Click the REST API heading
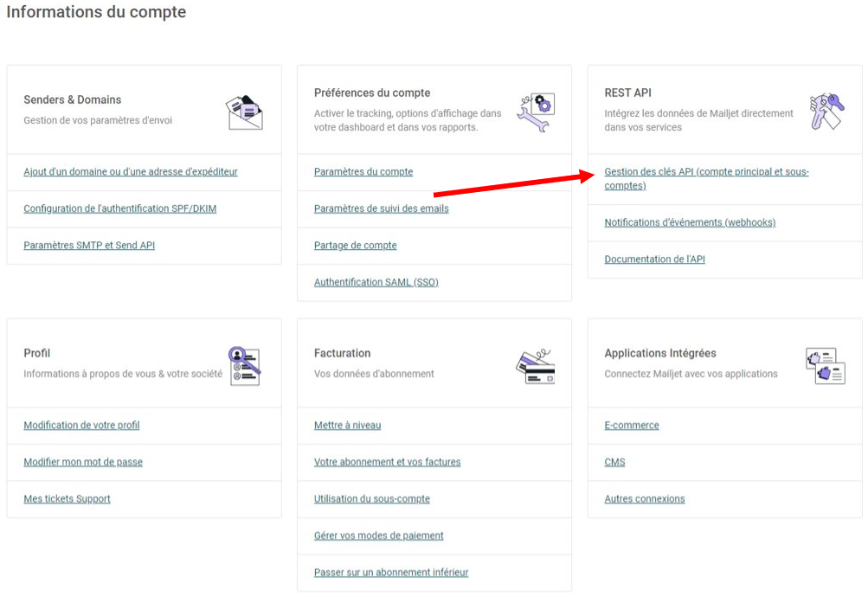This screenshot has height=596, width=868. [627, 93]
